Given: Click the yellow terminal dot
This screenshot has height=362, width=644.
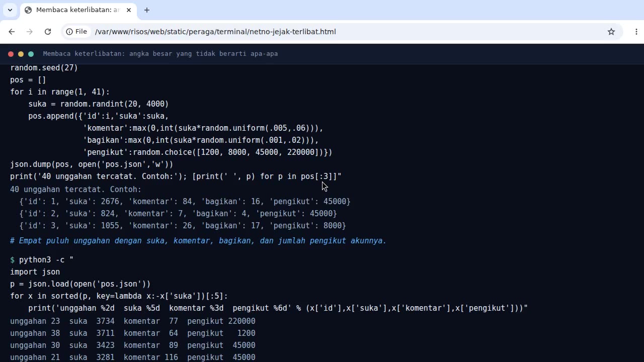Looking at the screenshot, I should (x=21, y=54).
